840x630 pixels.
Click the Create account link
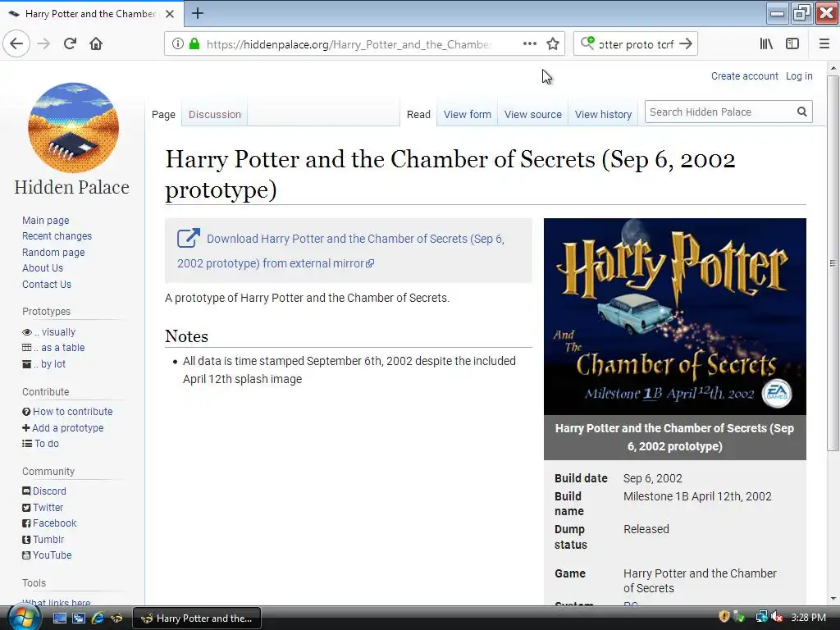coord(745,76)
